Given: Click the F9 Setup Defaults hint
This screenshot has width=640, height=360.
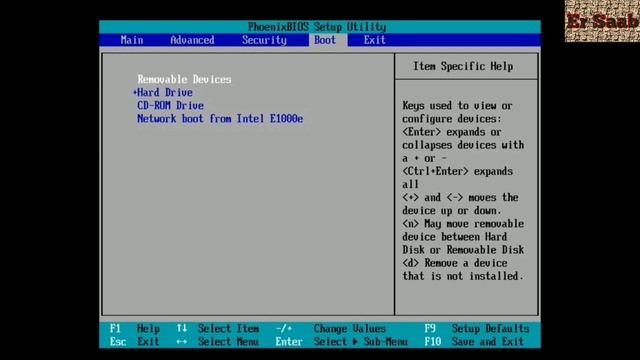Looking at the screenshot, I should (x=477, y=329).
